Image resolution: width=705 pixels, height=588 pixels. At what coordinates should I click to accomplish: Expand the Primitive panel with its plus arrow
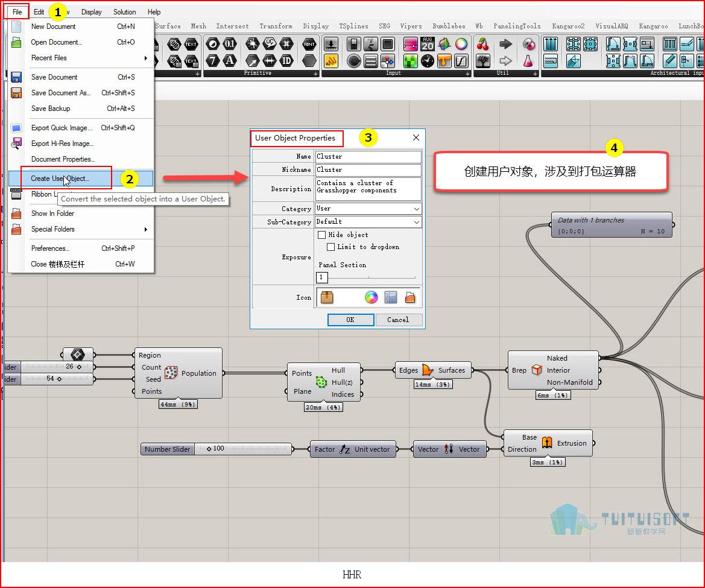315,74
